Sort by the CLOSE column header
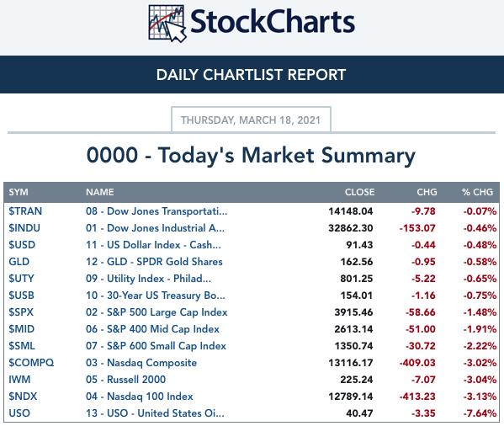The image size is (504, 426). click(x=359, y=192)
